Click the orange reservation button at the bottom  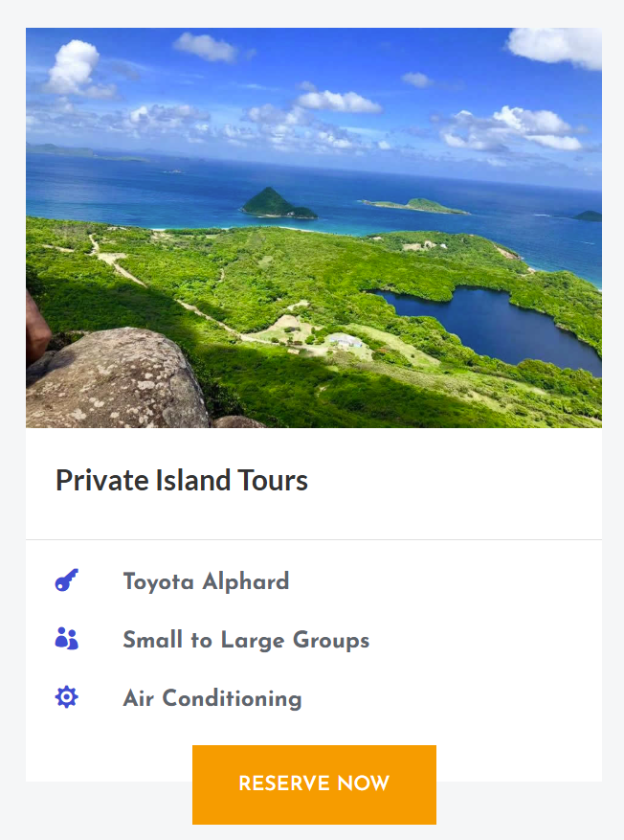[313, 784]
